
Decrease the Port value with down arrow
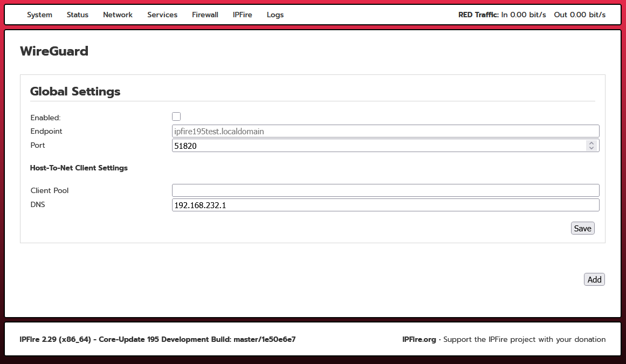[x=591, y=148]
